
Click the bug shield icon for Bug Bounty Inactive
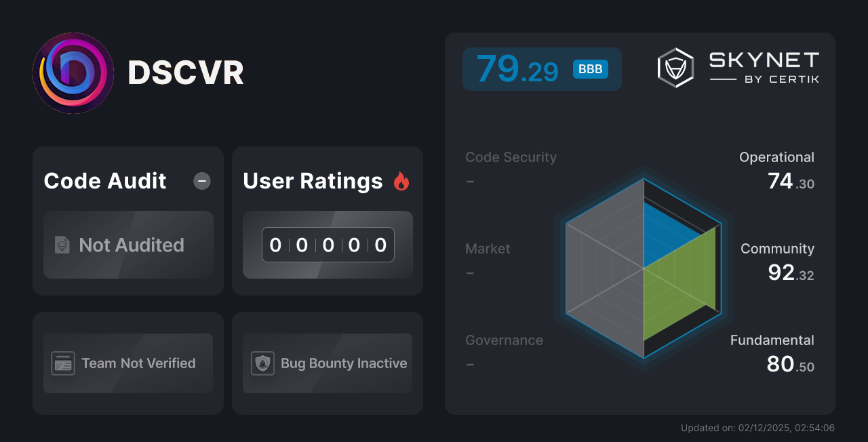point(263,363)
